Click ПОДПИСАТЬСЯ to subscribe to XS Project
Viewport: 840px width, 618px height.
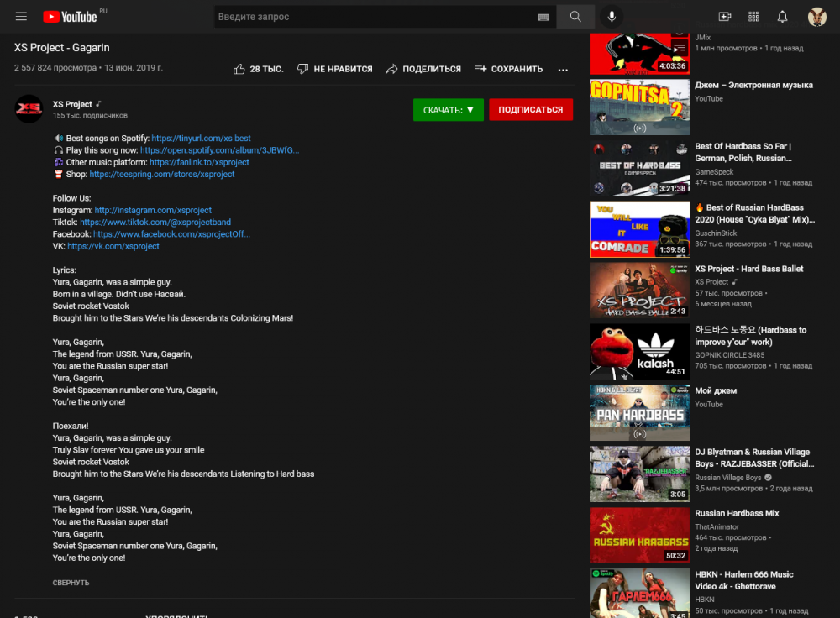tap(530, 110)
